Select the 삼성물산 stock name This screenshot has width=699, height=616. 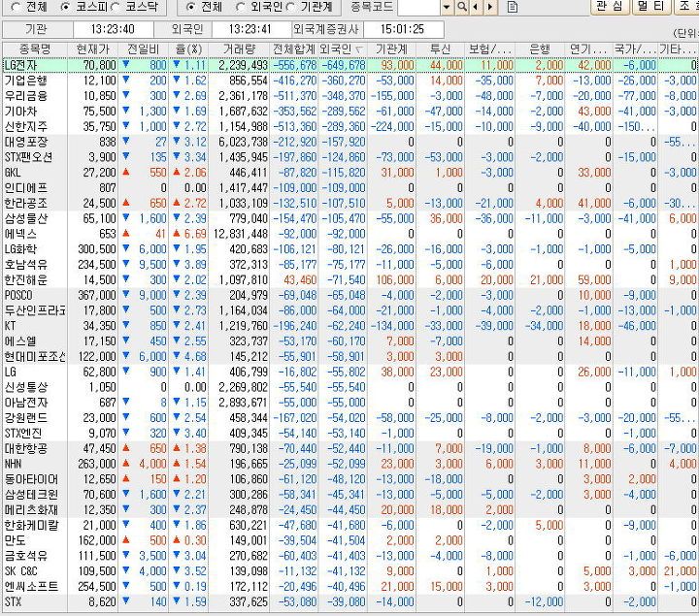26,218
